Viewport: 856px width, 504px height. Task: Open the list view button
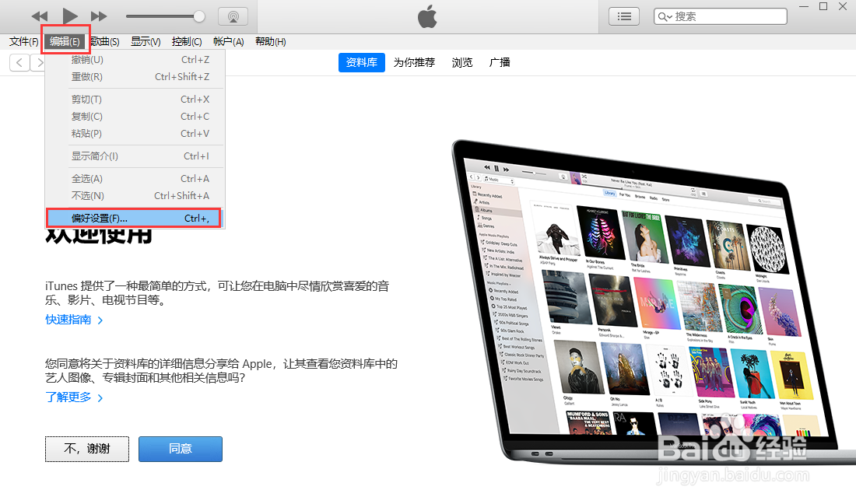click(x=624, y=16)
